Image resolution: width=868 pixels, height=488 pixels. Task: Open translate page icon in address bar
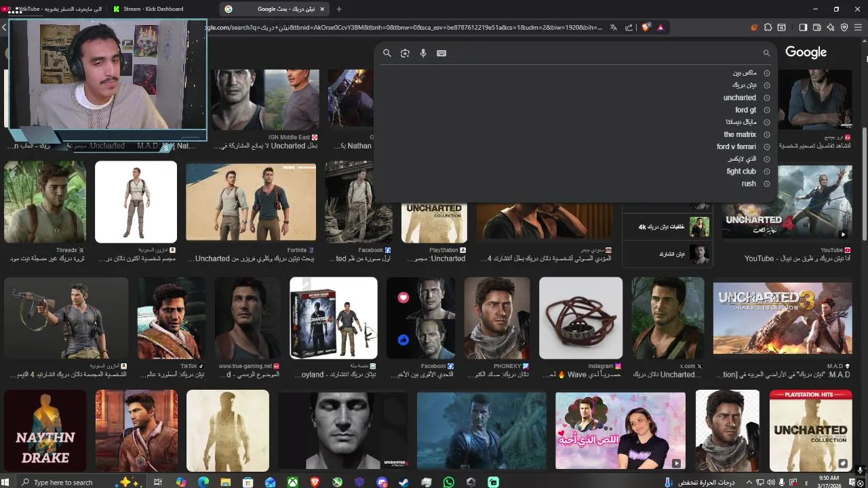click(614, 27)
